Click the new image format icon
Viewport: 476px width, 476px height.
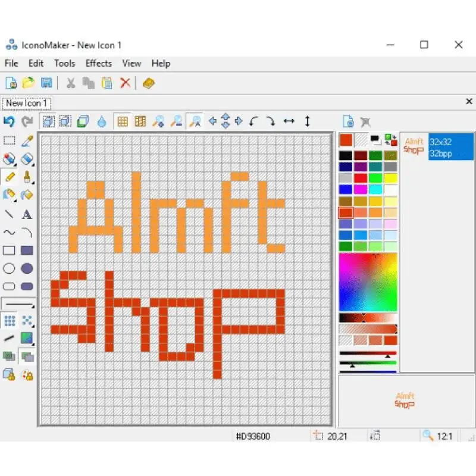(x=348, y=121)
